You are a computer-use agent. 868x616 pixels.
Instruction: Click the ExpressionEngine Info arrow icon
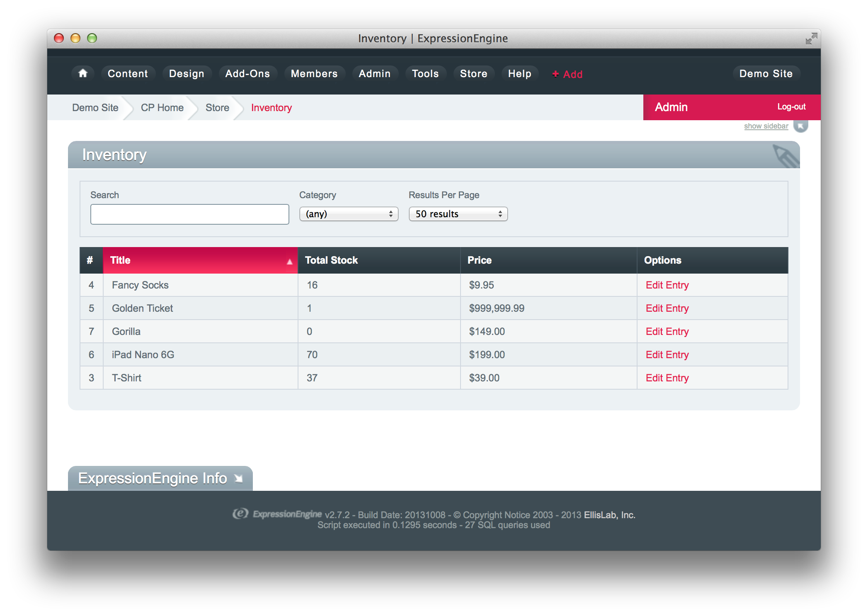pyautogui.click(x=238, y=478)
